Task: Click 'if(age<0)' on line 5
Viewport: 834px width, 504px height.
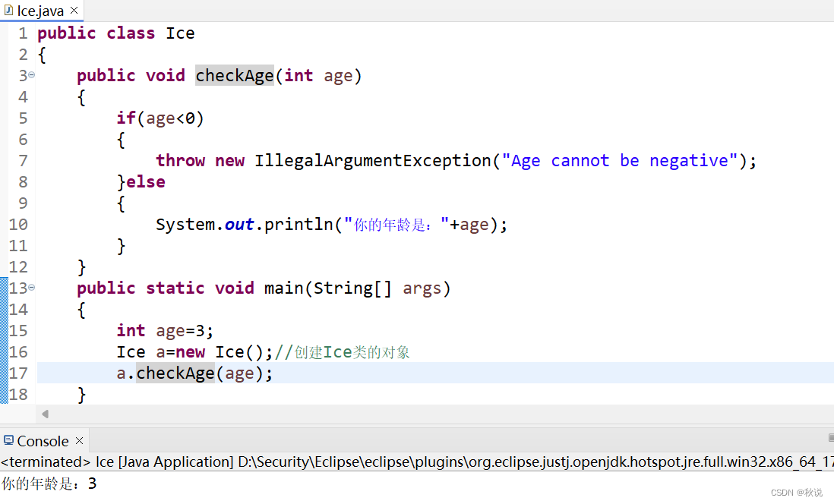Action: [x=160, y=118]
